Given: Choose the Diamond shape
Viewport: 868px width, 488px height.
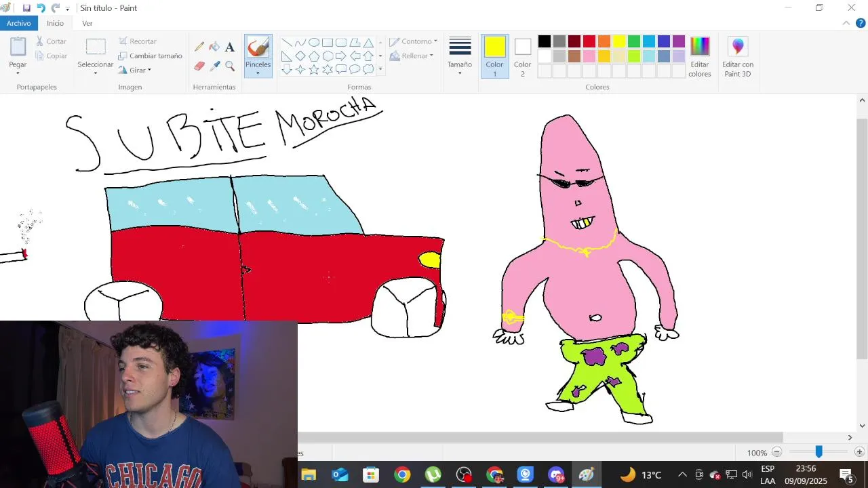Looking at the screenshot, I should pos(300,56).
